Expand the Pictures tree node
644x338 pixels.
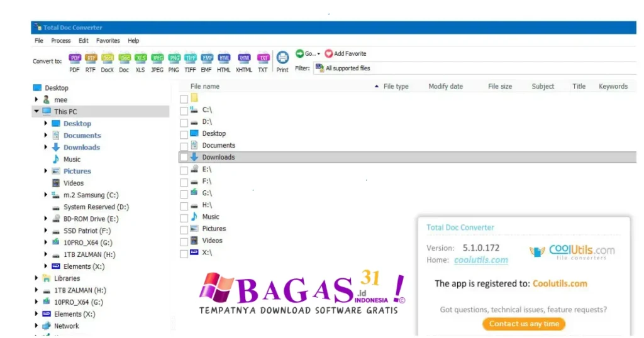45,171
